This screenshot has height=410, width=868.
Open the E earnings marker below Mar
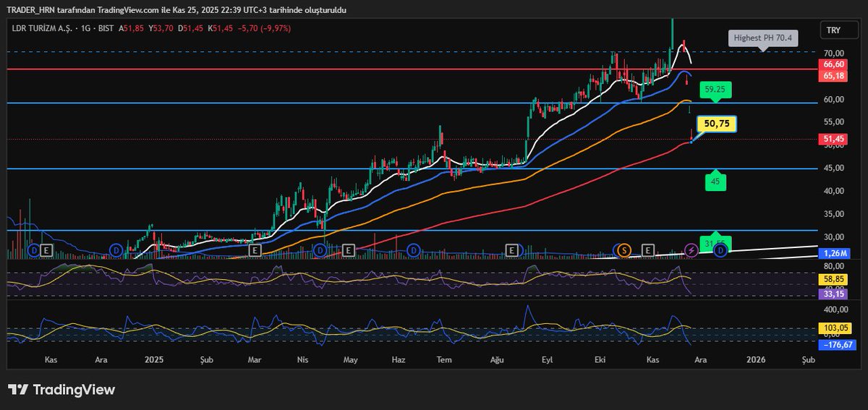(x=255, y=250)
